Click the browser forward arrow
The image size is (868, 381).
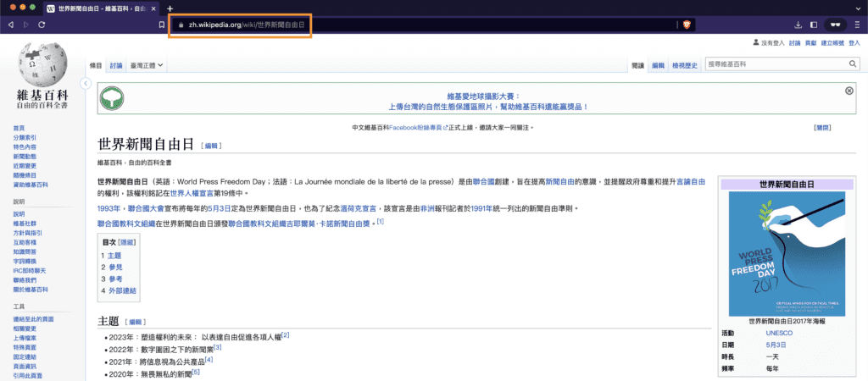pyautogui.click(x=26, y=25)
